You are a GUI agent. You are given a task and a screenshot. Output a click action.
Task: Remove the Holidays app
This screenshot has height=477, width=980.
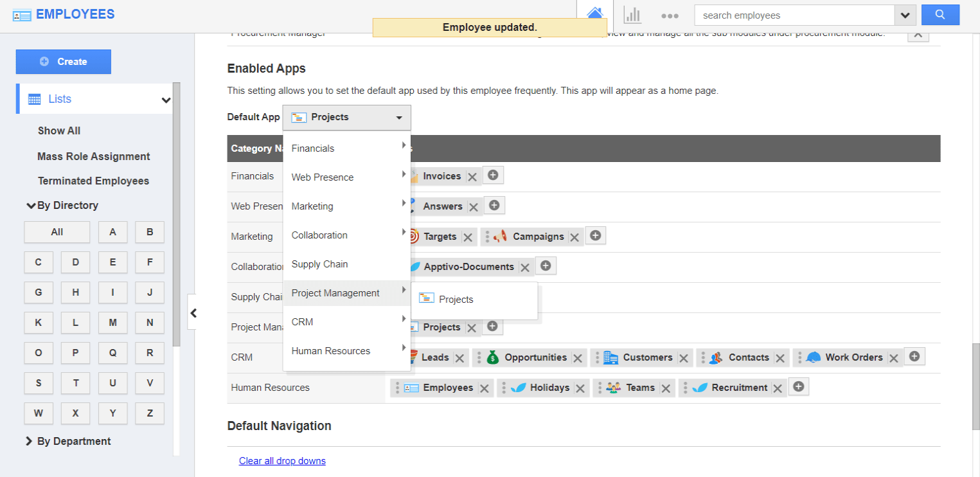[x=581, y=388]
